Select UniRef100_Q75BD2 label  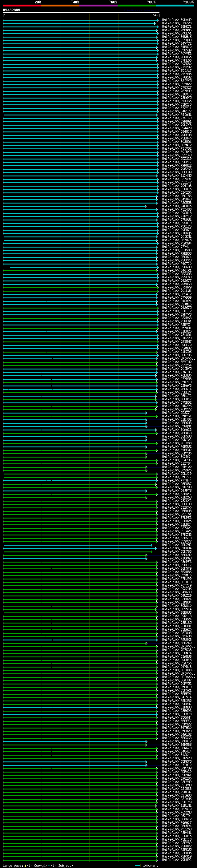click(176, 403)
